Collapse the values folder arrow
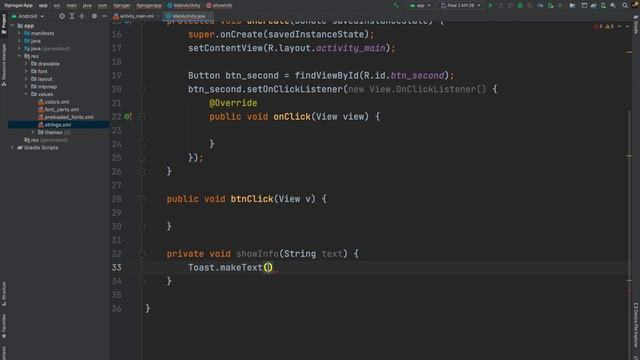This screenshot has height=360, width=640. coord(26,94)
